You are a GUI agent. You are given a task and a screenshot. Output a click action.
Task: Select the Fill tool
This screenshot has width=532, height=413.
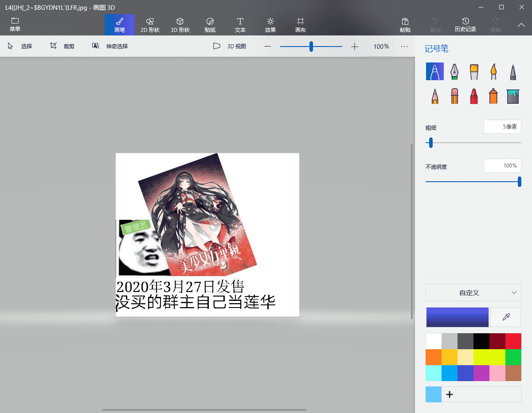(513, 96)
